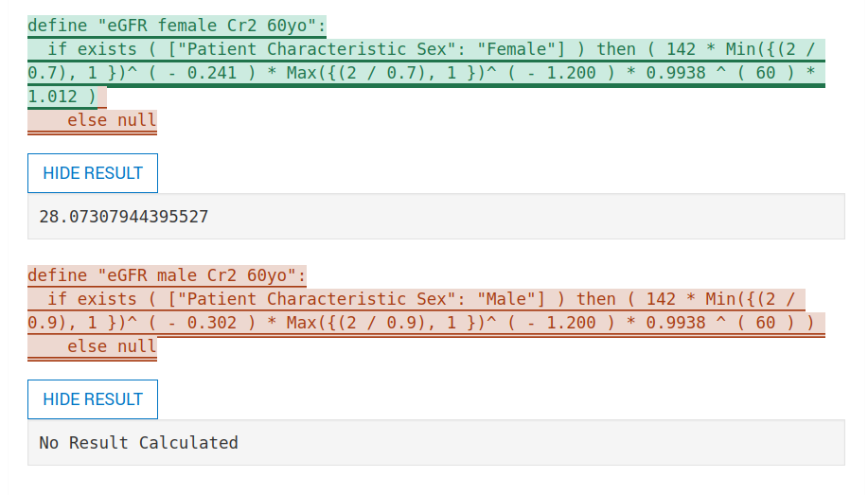Click the No Result Calculated text

pyautogui.click(x=138, y=443)
